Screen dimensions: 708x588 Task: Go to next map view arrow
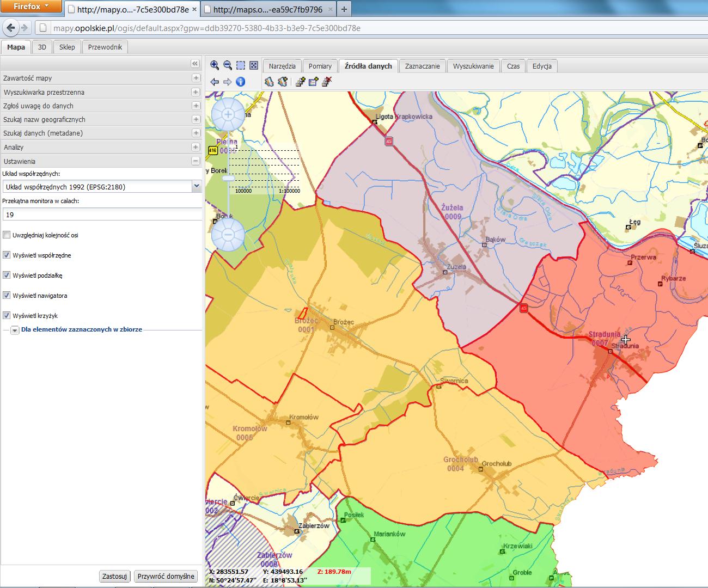[228, 82]
